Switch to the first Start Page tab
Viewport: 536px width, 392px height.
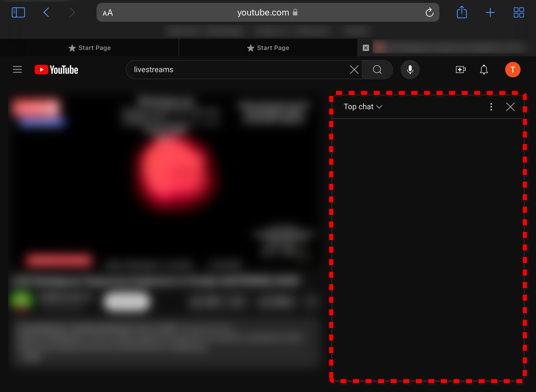point(89,48)
